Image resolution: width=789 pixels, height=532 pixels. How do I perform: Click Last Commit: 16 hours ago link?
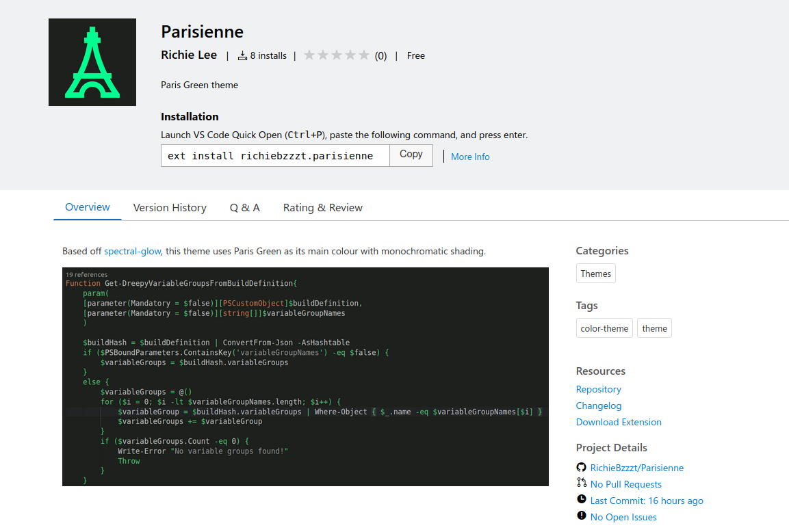(x=647, y=501)
